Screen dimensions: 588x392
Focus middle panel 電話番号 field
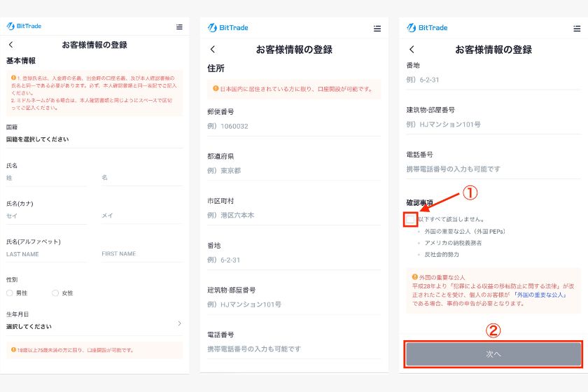(x=294, y=349)
